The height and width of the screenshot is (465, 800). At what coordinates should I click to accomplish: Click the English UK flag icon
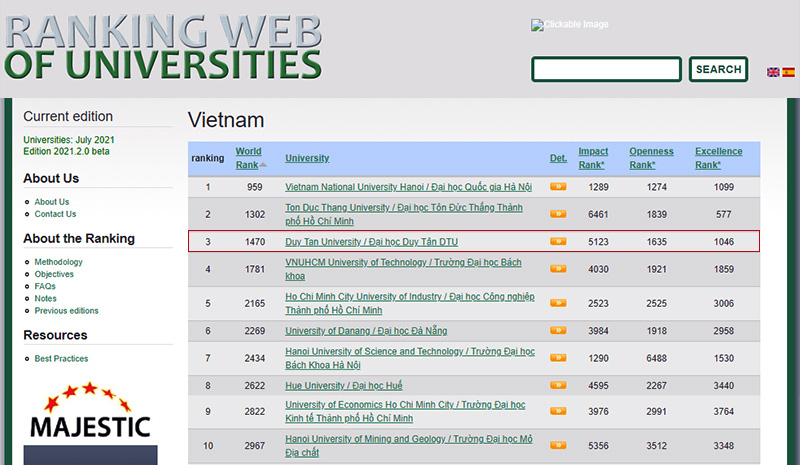tap(773, 72)
